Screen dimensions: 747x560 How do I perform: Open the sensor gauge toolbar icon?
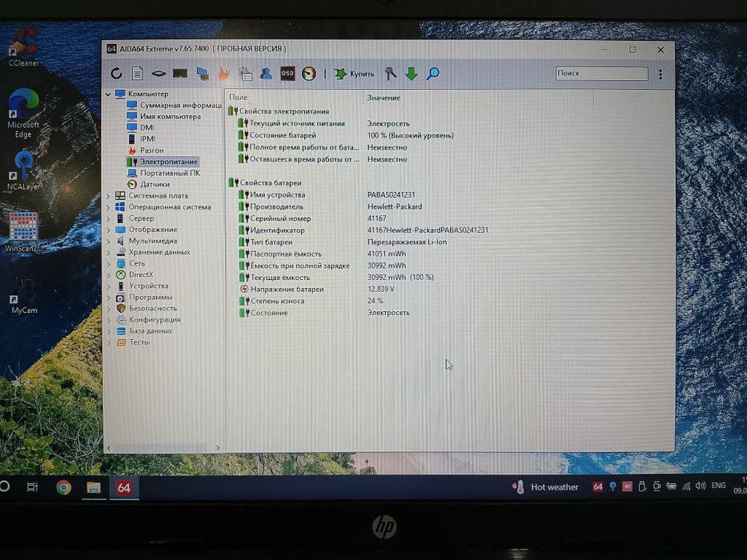(309, 74)
